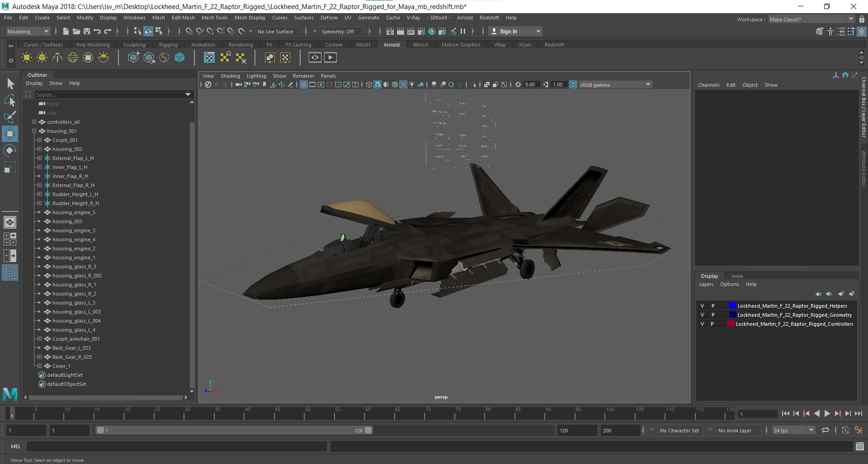868x464 pixels.
Task: Select the Move tool in the toolbox
Action: [10, 134]
